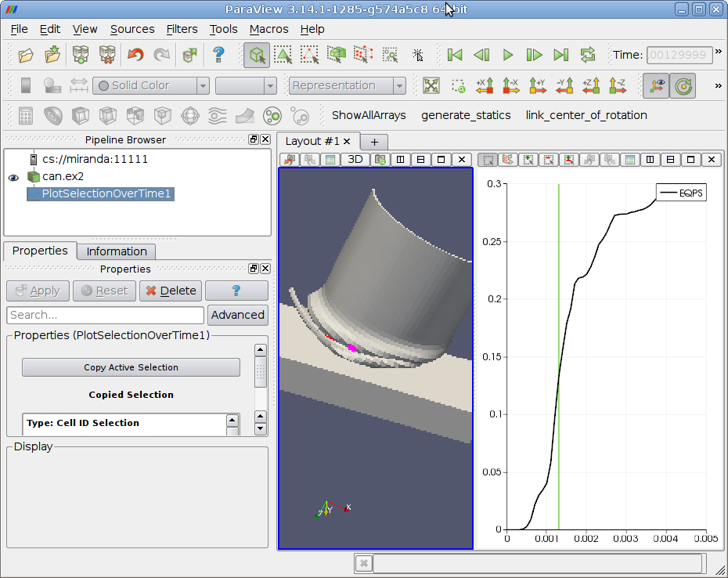The width and height of the screenshot is (728, 578).
Task: Apply the Clip filter
Action: (81, 116)
